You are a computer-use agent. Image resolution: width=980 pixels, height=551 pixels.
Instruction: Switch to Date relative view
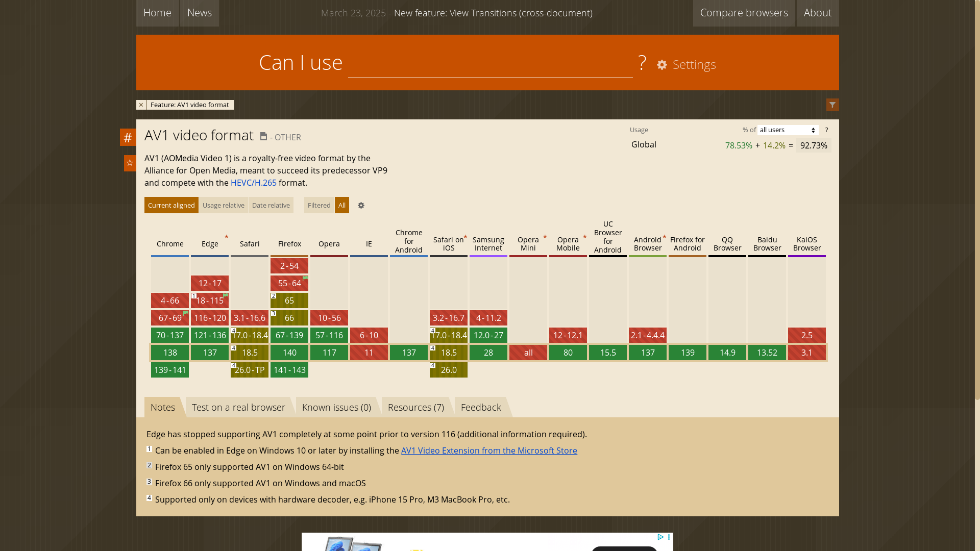click(x=271, y=205)
